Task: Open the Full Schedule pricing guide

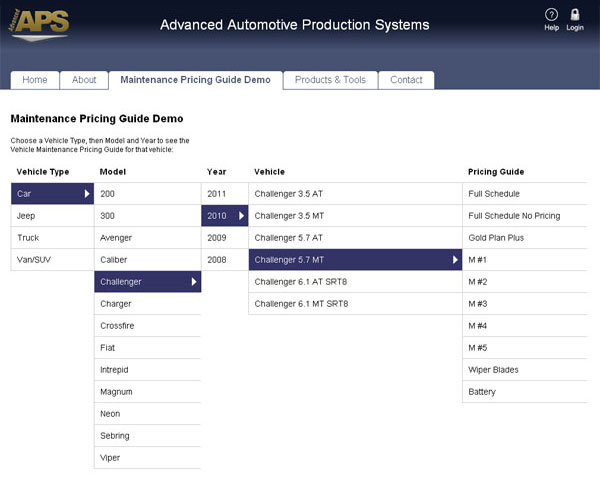Action: pyautogui.click(x=525, y=194)
